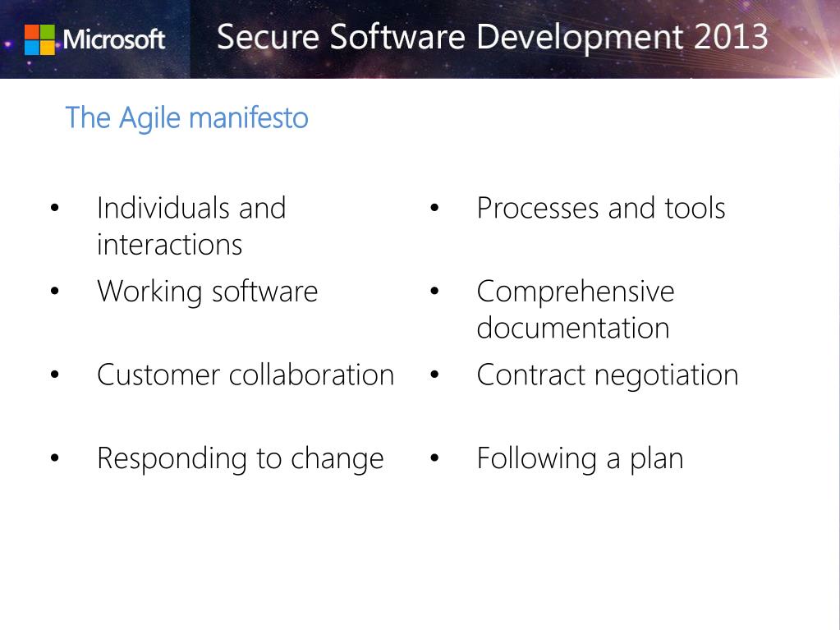The width and height of the screenshot is (840, 630).
Task: Click the Following a plan item
Action: point(580,459)
